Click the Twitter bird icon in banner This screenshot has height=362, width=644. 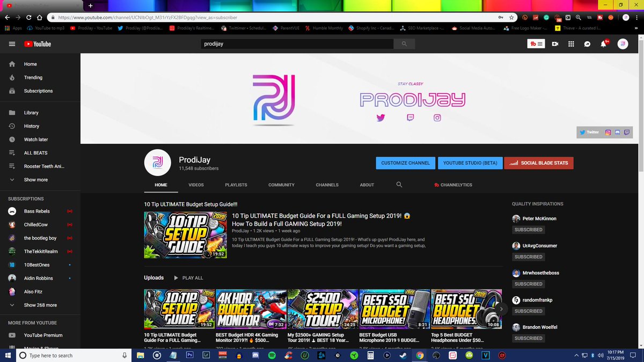pos(381,117)
